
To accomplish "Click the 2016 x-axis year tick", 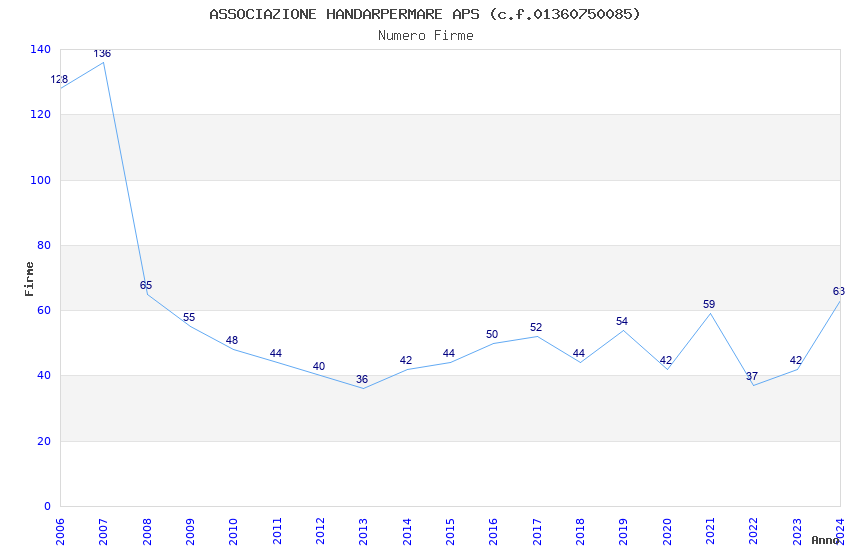I will coord(494,532).
